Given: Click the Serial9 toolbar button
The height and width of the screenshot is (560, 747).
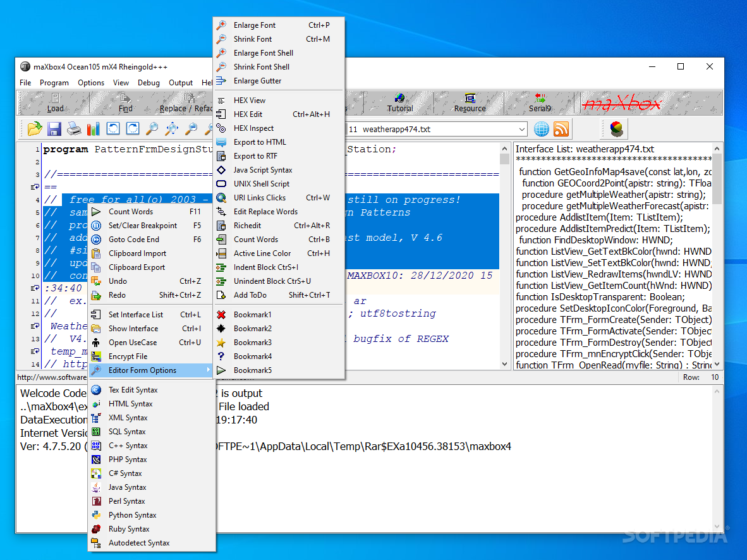Looking at the screenshot, I should click(x=540, y=102).
